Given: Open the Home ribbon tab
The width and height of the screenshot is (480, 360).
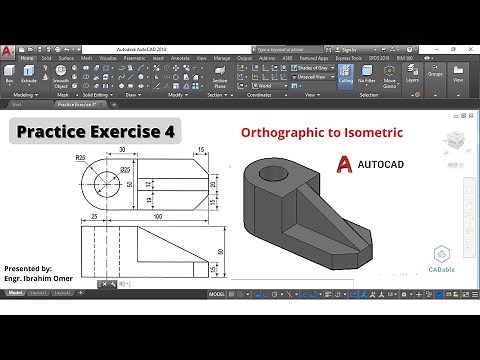Looking at the screenshot, I should point(27,58).
